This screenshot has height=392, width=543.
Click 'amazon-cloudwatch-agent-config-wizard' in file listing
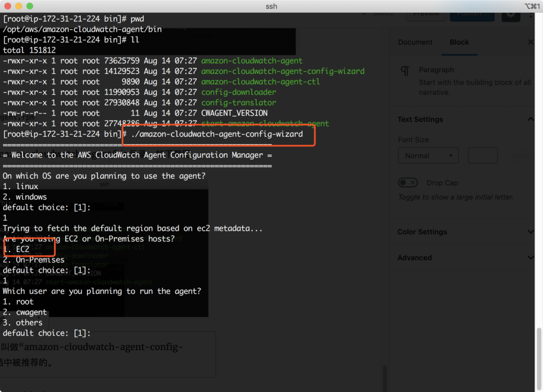(x=283, y=71)
